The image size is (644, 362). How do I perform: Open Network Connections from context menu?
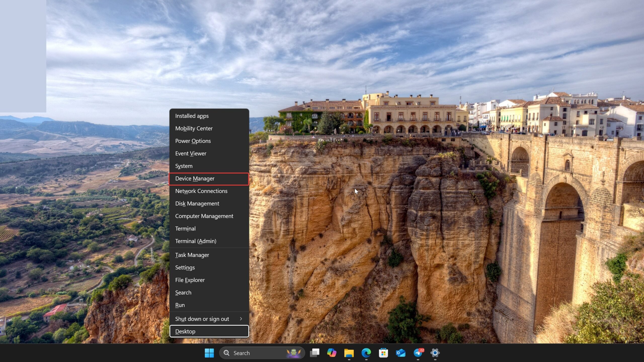click(201, 191)
